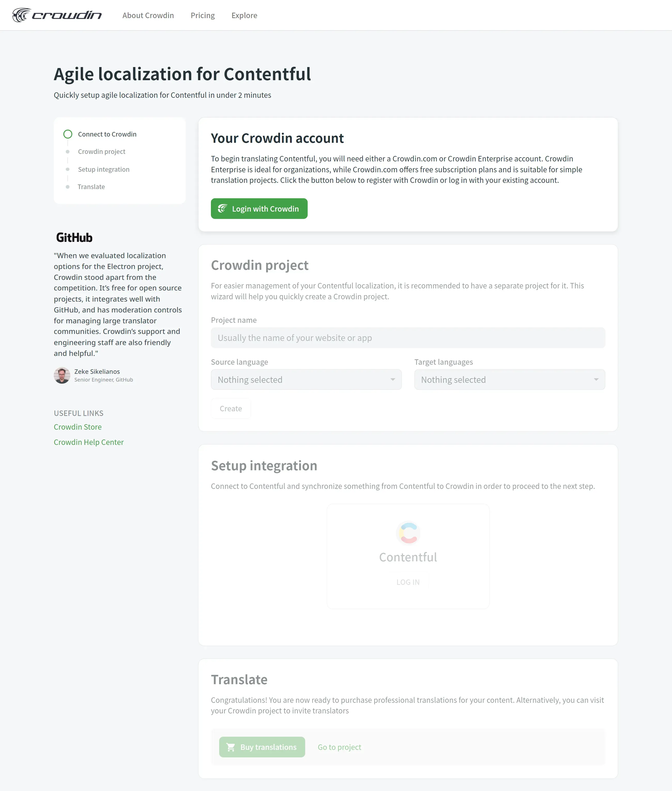The image size is (672, 791).
Task: Open the Source language dropdown
Action: click(306, 380)
